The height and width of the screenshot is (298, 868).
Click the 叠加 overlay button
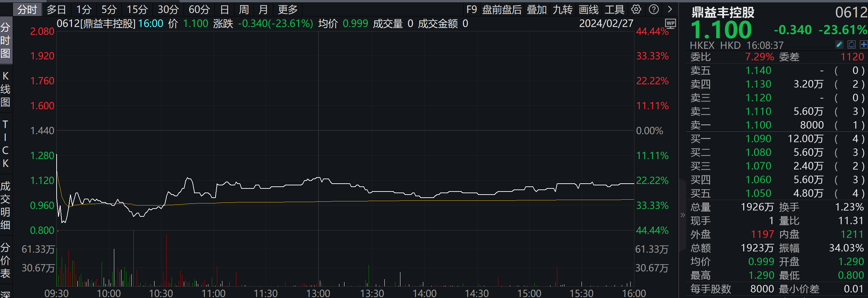tap(537, 10)
